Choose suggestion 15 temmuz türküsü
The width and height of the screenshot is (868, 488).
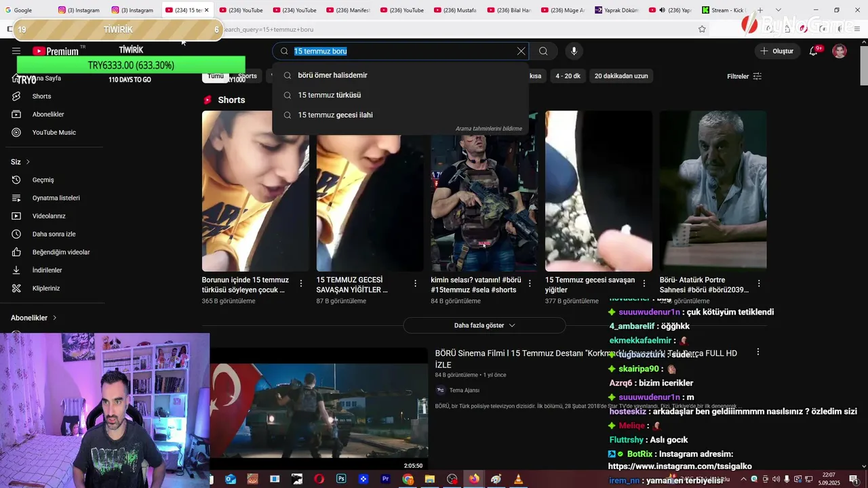[x=400, y=95]
